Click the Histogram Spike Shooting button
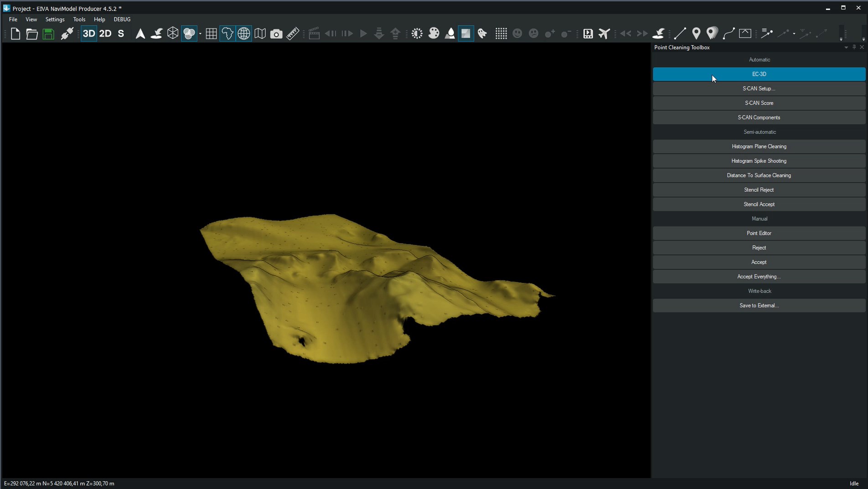The width and height of the screenshot is (868, 489). [x=759, y=161]
